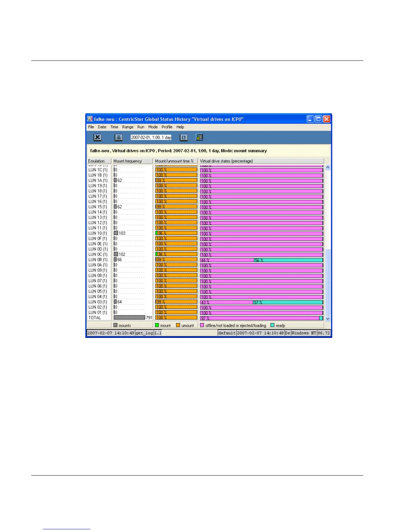
Task: Click the default status bar entry
Action: coord(227,333)
